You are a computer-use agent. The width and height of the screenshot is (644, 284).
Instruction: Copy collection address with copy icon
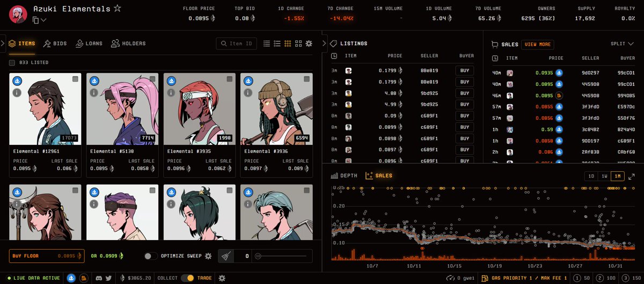click(35, 20)
